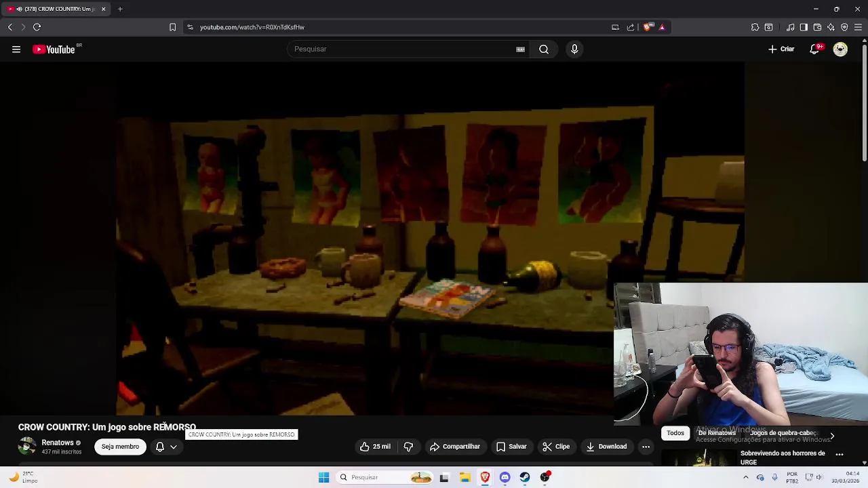Viewport: 868px width, 488px height.
Task: Start voice search with microphone icon
Action: [574, 49]
